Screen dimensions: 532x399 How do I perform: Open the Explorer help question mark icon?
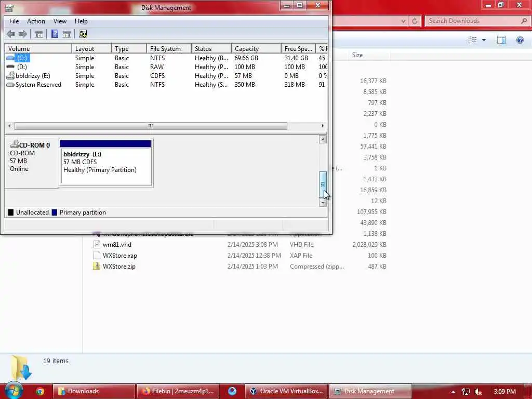[x=520, y=40]
